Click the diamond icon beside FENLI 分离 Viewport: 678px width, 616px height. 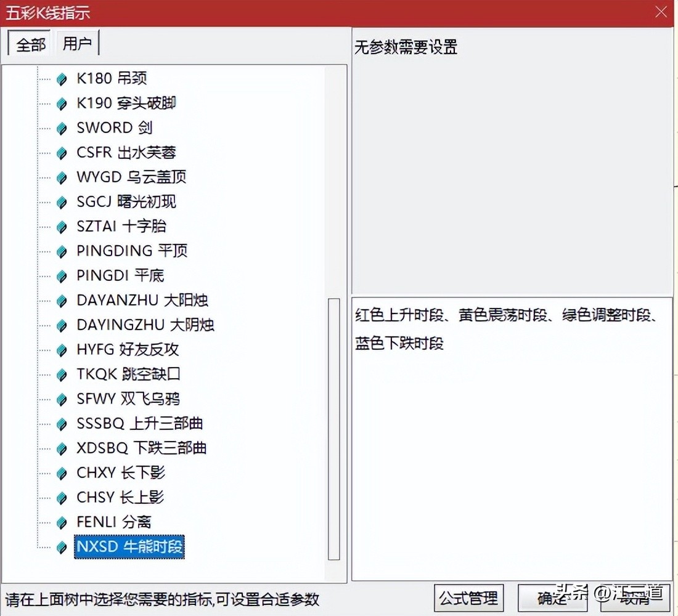click(x=62, y=522)
